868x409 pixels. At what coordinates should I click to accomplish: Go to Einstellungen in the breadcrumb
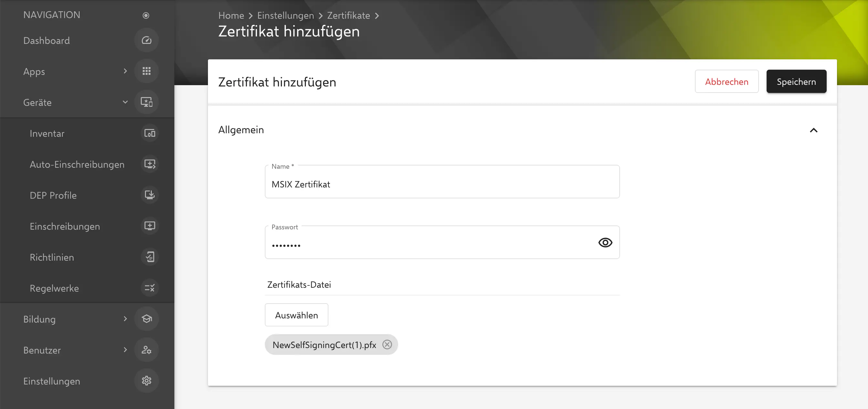click(x=285, y=16)
